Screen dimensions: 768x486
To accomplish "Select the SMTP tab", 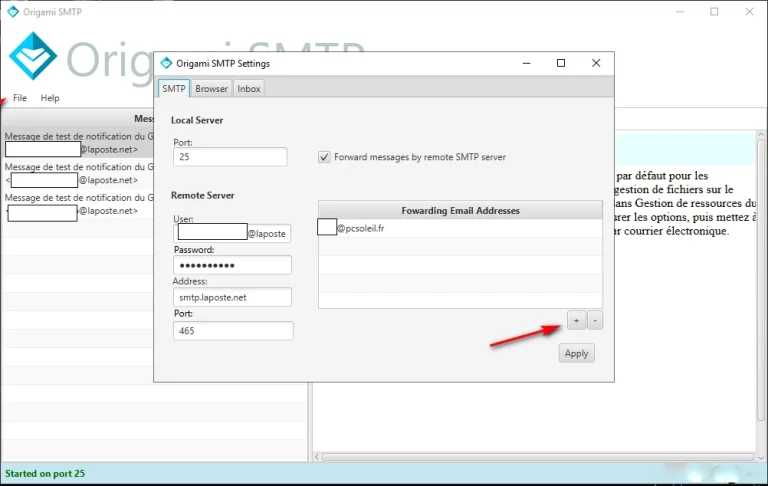I will point(174,89).
